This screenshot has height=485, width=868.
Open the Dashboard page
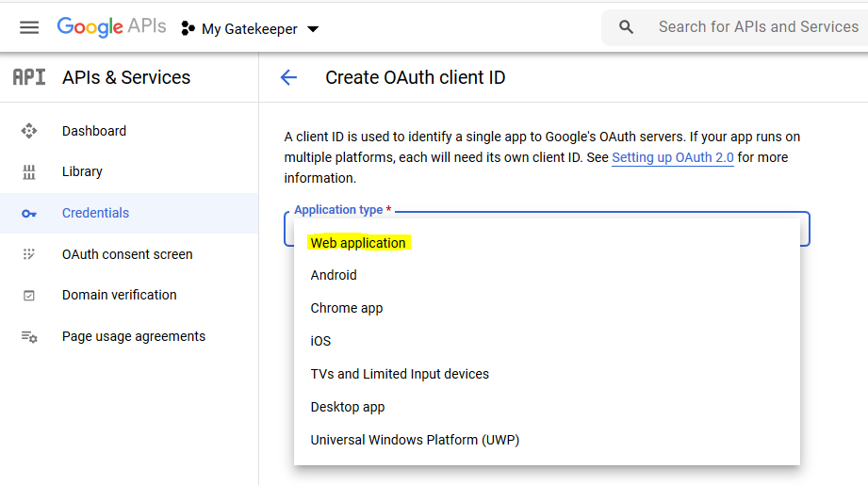94,131
